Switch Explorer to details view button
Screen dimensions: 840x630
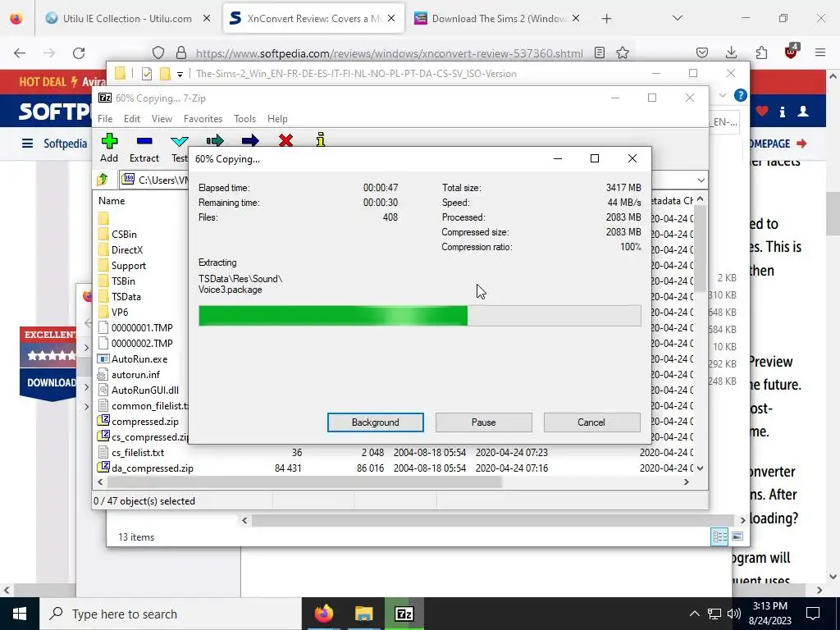pos(719,536)
